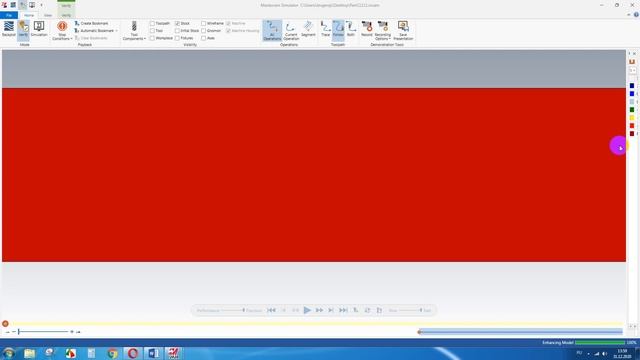The height and width of the screenshot is (360, 640).
Task: Enable the Toolpath visibility checkbox
Action: click(x=152, y=23)
